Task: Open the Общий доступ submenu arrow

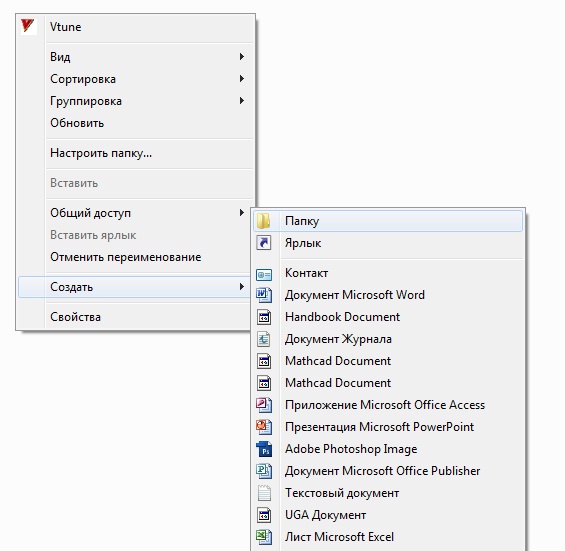Action: (x=241, y=213)
